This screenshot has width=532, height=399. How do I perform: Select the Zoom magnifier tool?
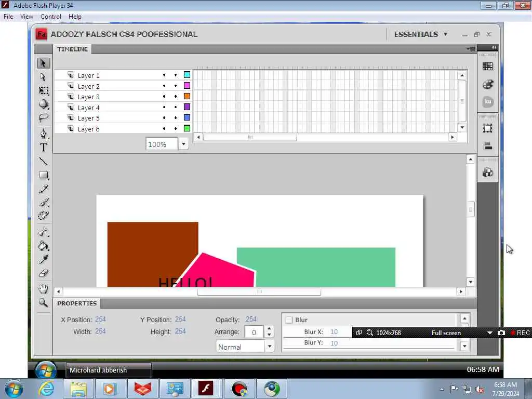pyautogui.click(x=44, y=302)
